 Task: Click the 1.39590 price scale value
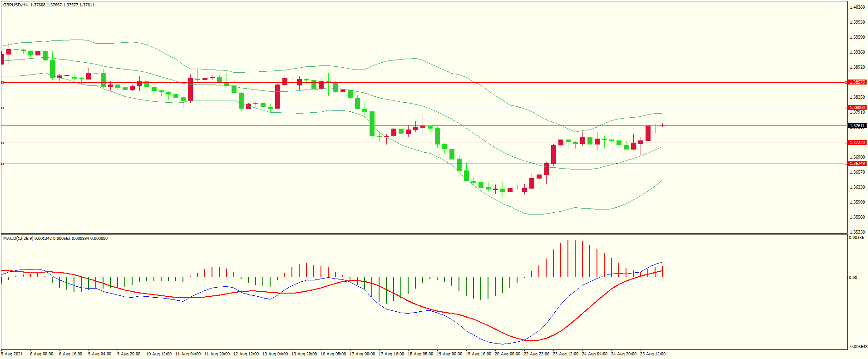point(857,37)
